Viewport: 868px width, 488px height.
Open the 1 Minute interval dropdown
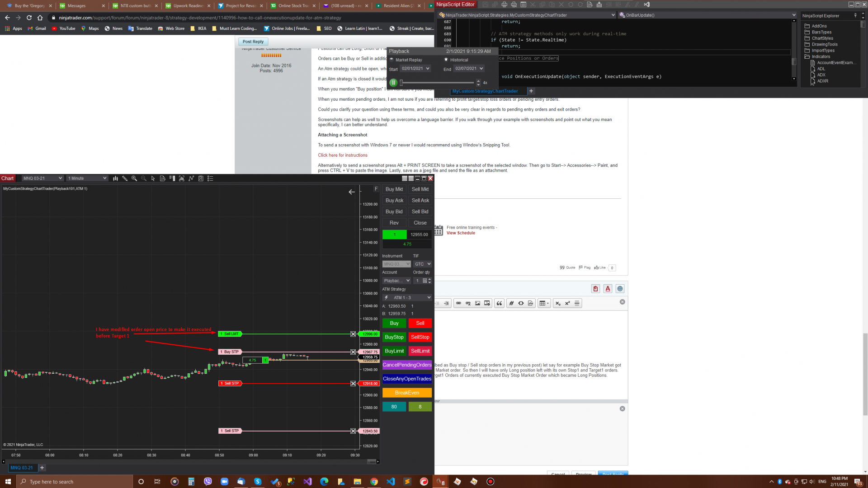(87, 178)
